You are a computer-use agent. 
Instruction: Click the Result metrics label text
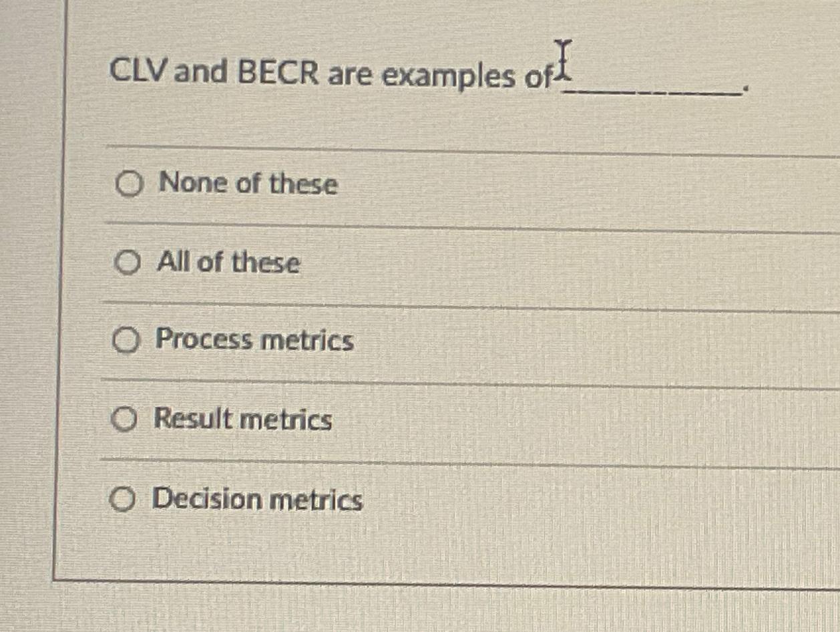point(243,420)
